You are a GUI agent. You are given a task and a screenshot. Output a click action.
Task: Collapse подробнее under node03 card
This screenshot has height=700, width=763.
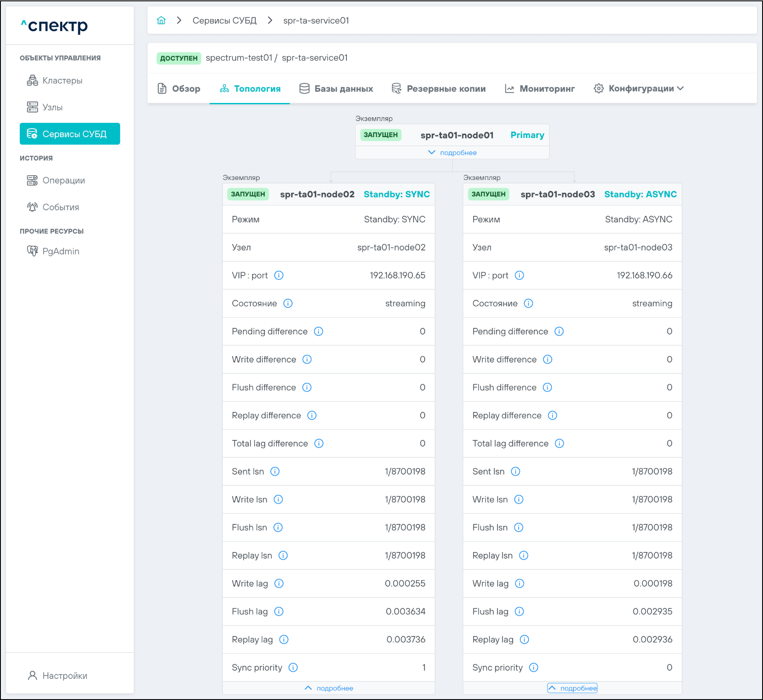click(572, 688)
